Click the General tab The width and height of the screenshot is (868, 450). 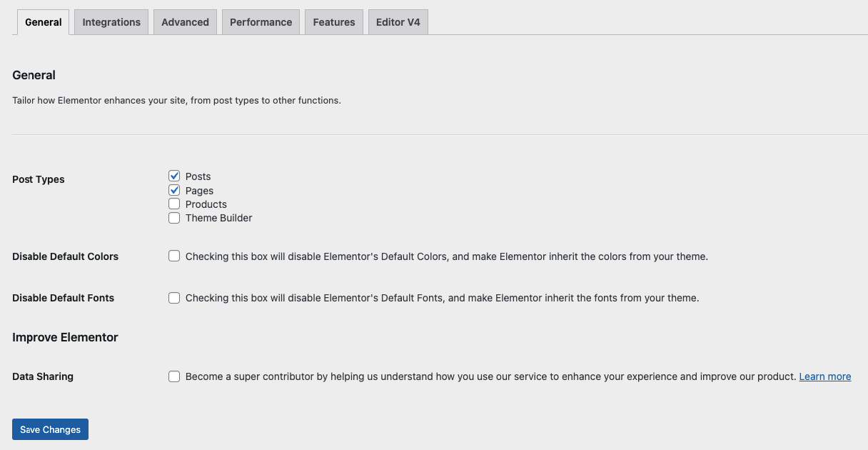[x=43, y=22]
